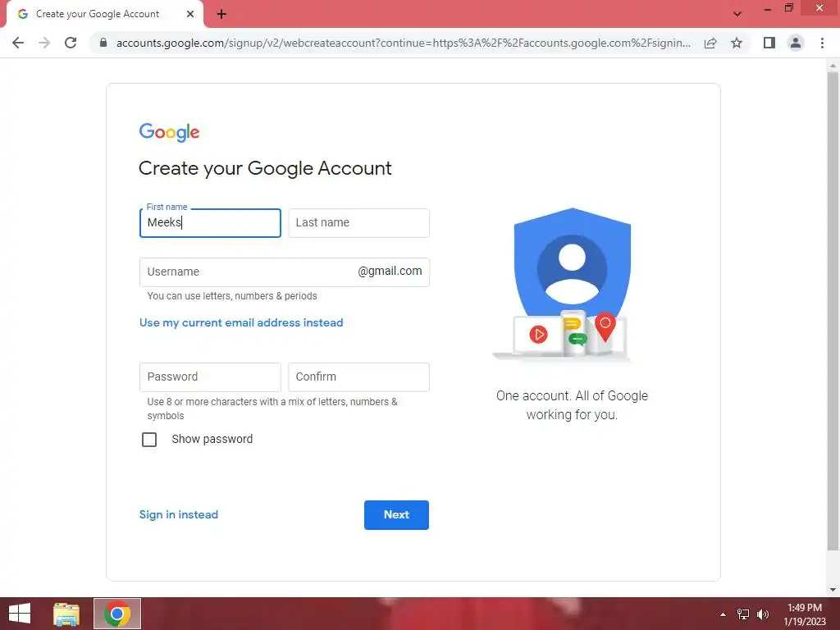Viewport: 840px width, 630px height.
Task: Click the Next button
Action: pyautogui.click(x=396, y=515)
